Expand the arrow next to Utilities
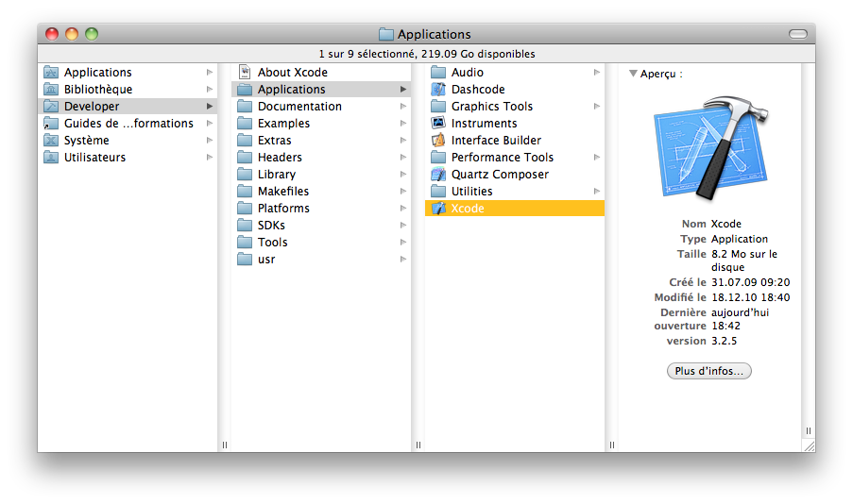The height and width of the screenshot is (504, 853). pos(597,191)
